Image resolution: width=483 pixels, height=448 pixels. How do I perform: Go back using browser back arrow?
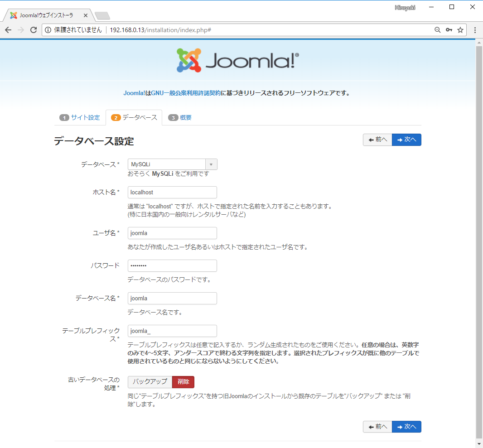(8, 30)
